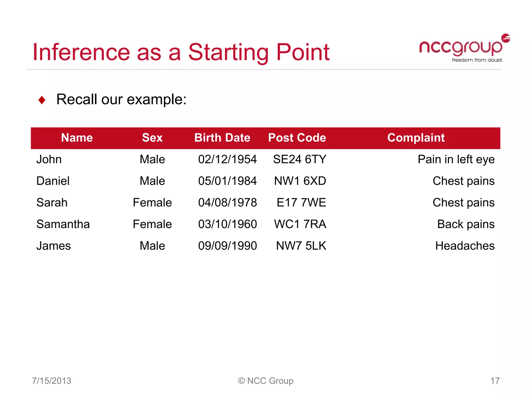The height and width of the screenshot is (399, 532).
Task: Click the Sex cell in James's row
Action: (x=152, y=245)
